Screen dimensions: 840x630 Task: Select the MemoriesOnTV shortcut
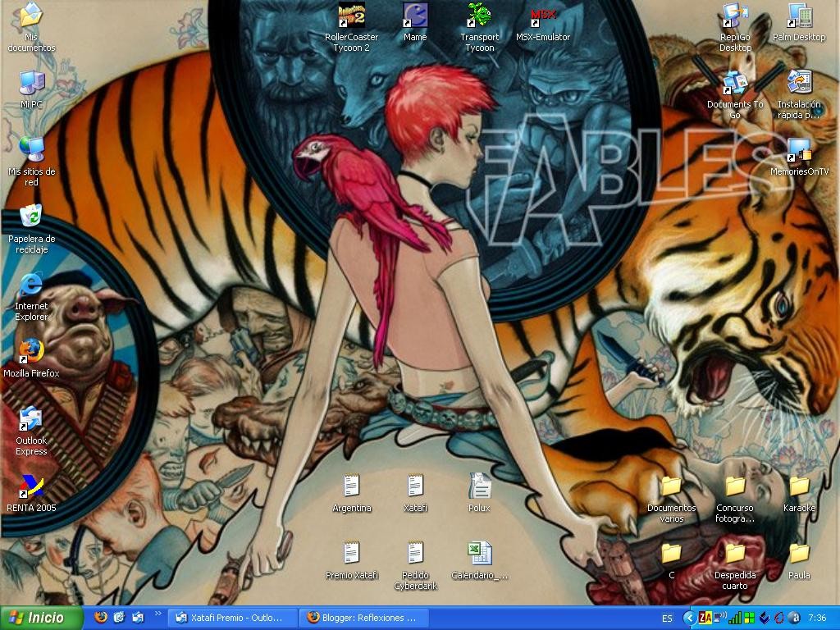tap(799, 157)
